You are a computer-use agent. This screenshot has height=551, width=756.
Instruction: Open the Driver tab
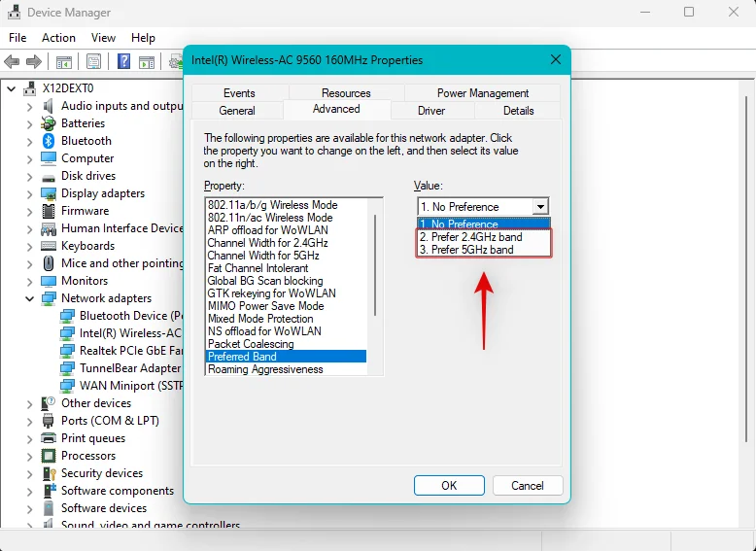pyautogui.click(x=431, y=111)
